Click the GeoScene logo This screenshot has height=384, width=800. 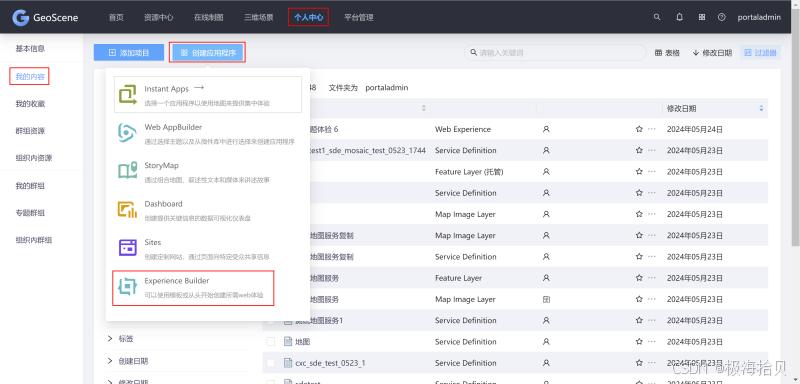pyautogui.click(x=45, y=17)
